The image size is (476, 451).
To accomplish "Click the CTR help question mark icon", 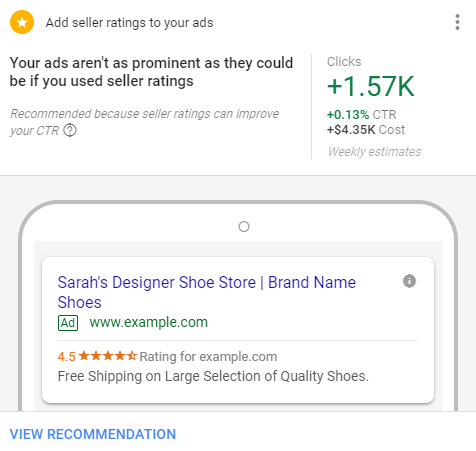I will [70, 130].
